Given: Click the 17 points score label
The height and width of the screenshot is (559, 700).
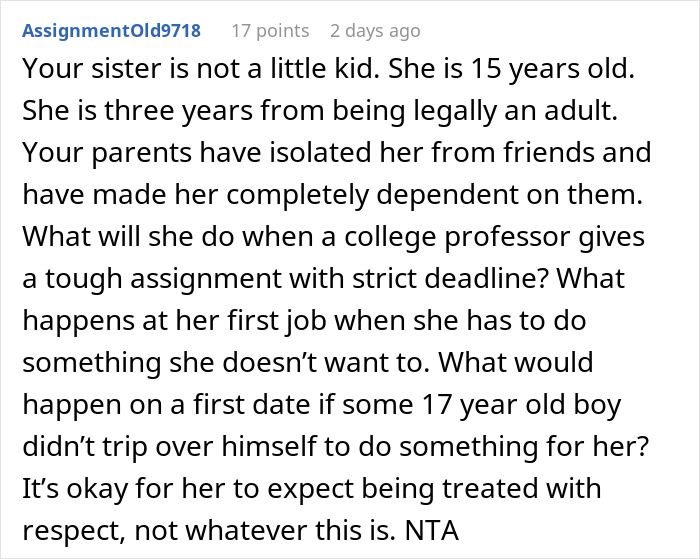Looking at the screenshot, I should pos(270,31).
